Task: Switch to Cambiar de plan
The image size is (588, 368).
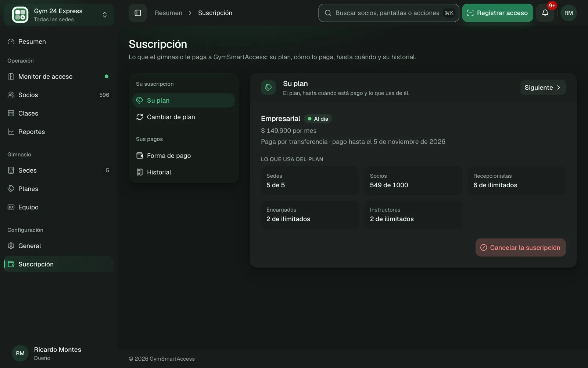Action: (x=184, y=117)
